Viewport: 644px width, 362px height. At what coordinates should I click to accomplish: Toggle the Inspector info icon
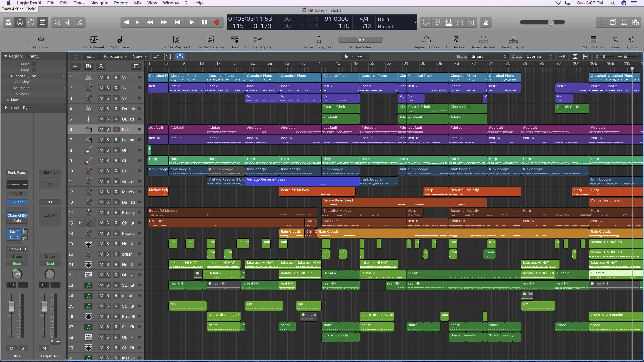point(20,22)
